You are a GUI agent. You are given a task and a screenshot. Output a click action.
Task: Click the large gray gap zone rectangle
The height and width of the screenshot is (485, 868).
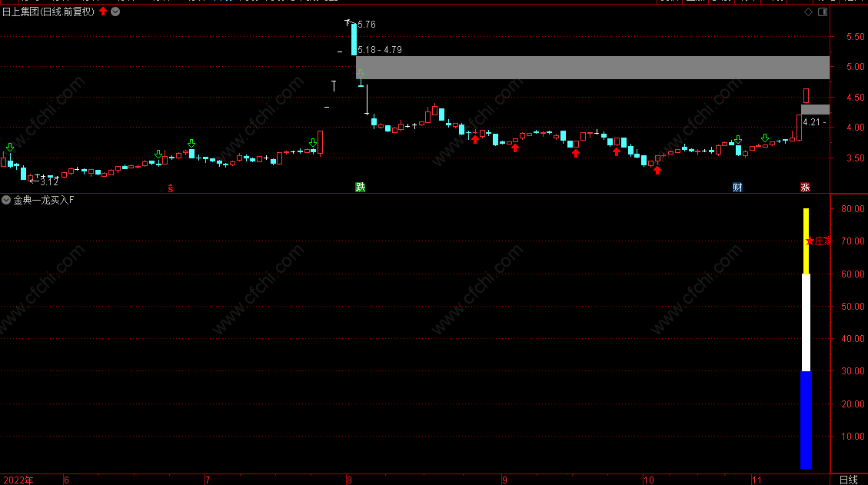tap(593, 68)
